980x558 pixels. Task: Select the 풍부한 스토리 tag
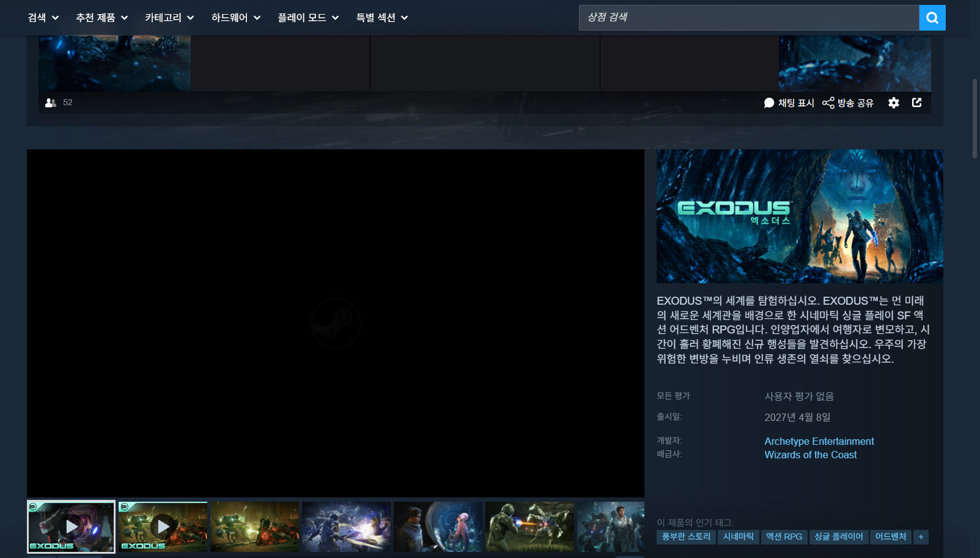(686, 537)
